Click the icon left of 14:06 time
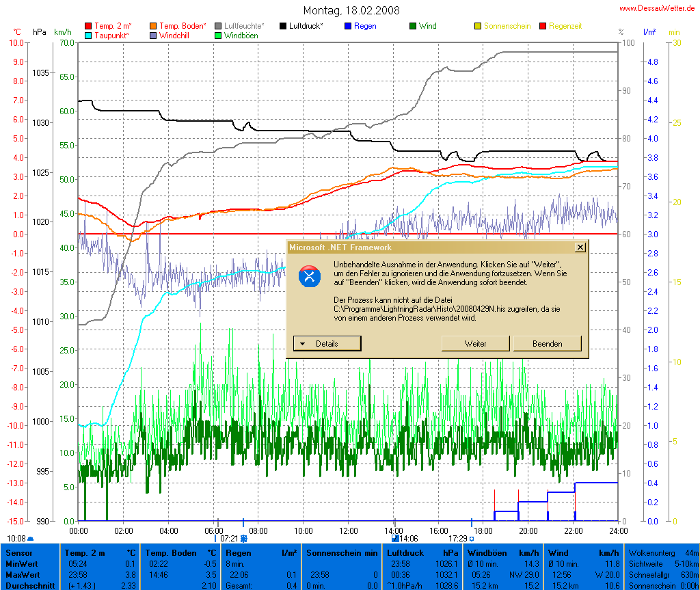700x590 pixels. pos(395,539)
